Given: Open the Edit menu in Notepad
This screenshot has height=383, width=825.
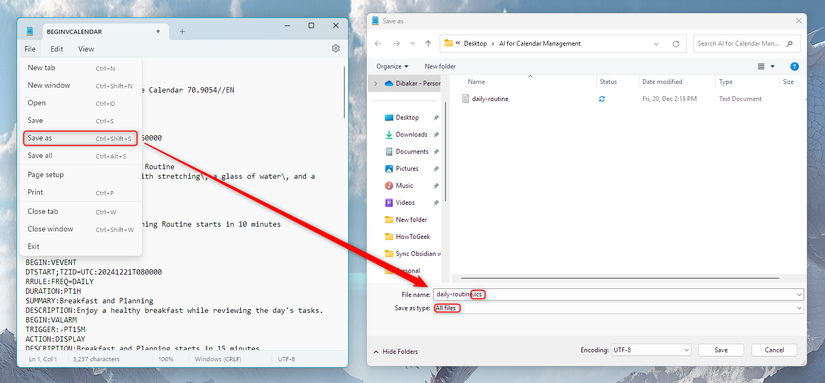Looking at the screenshot, I should point(57,49).
